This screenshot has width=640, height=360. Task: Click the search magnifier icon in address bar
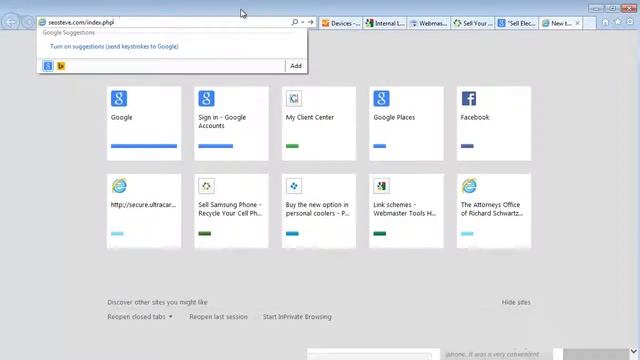click(x=295, y=22)
